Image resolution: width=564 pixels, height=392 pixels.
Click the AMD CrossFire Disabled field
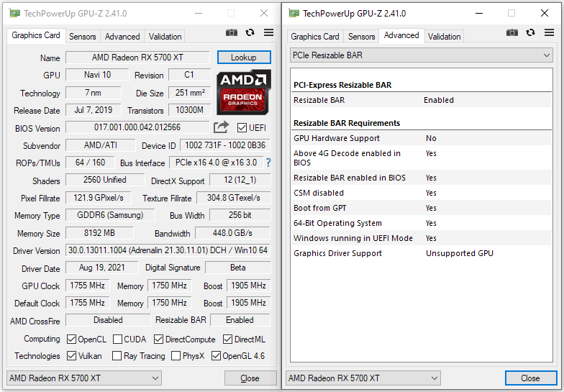click(108, 319)
